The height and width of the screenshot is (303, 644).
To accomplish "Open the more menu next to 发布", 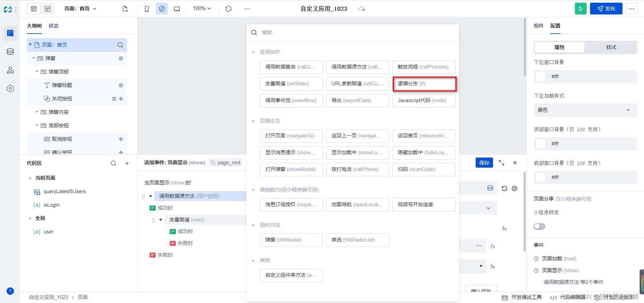I will [632, 9].
